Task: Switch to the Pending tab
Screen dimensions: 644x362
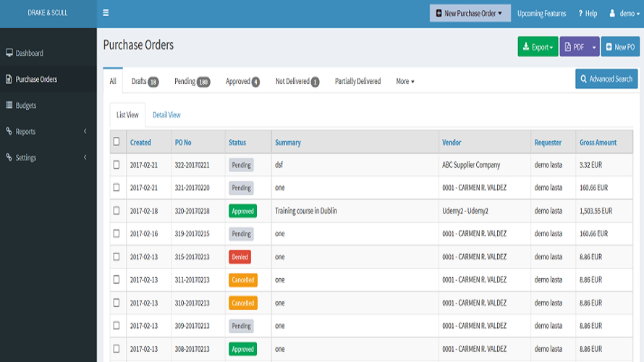Action: (x=191, y=81)
